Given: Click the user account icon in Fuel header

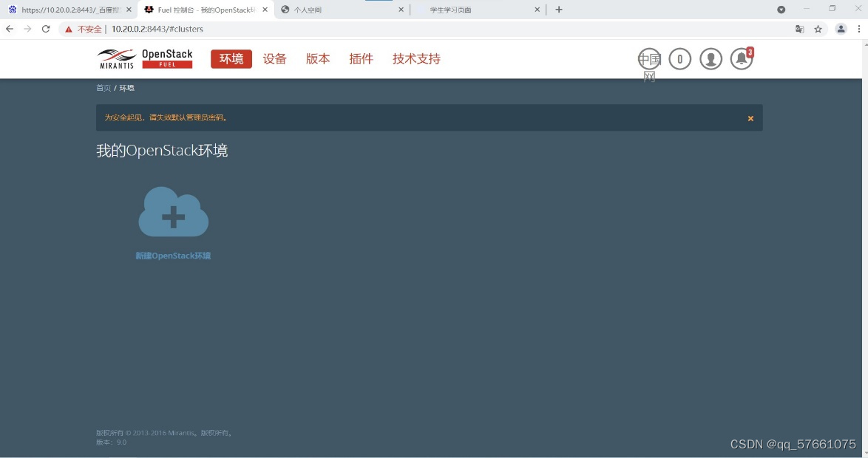Looking at the screenshot, I should pyautogui.click(x=711, y=58).
